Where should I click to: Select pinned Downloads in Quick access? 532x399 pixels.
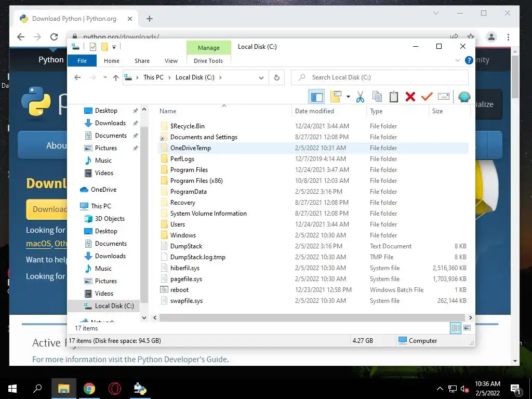pos(110,123)
